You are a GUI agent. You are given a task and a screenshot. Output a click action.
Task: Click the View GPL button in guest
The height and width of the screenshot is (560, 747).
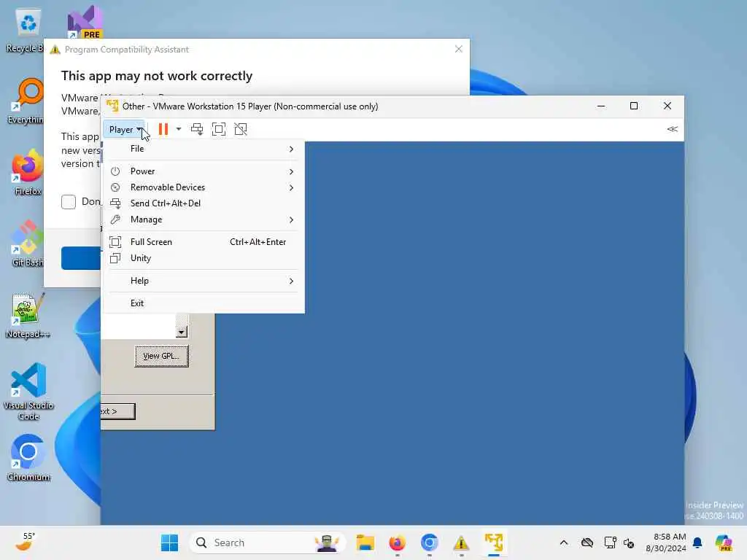[161, 356]
